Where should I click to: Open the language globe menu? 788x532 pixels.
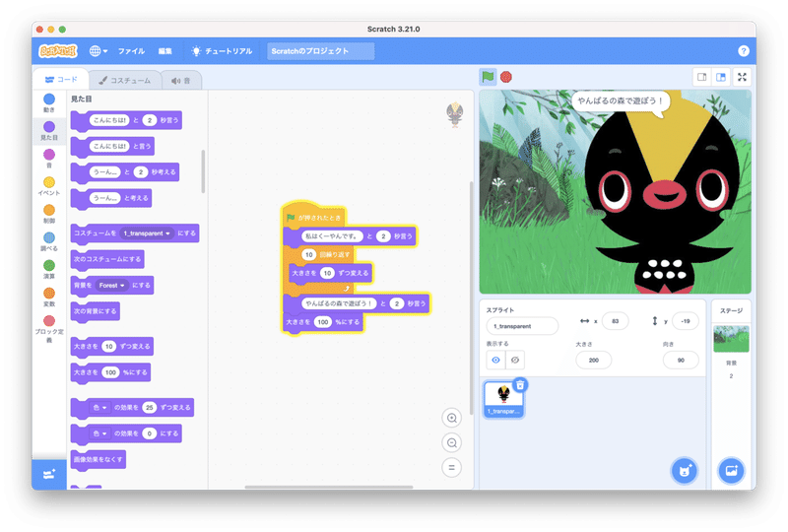tap(98, 51)
